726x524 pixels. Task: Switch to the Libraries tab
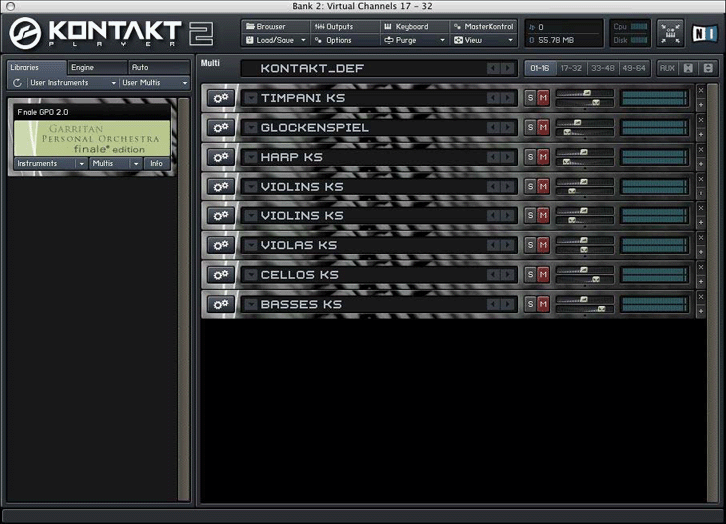tap(37, 68)
